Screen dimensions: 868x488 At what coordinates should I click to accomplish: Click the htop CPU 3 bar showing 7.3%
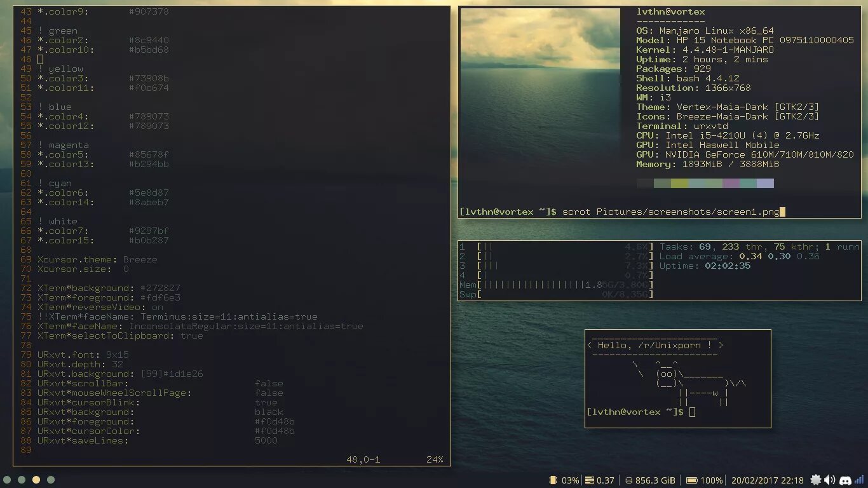[x=565, y=266]
